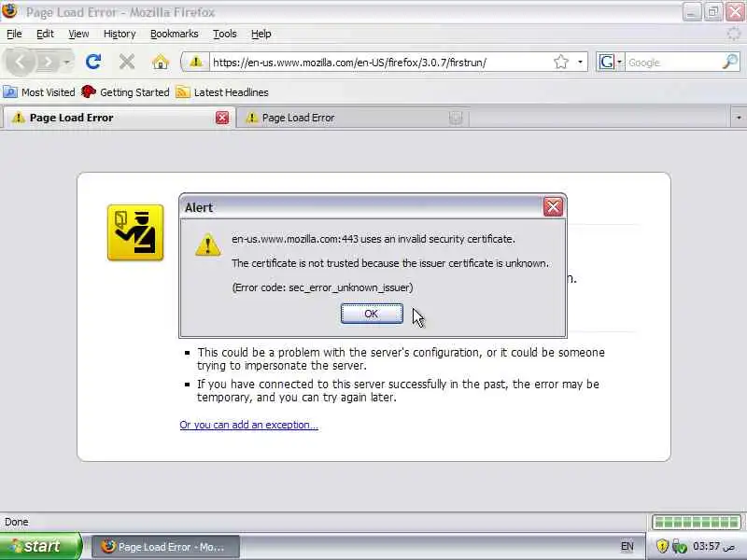Screen dimensions: 747x560
Task: Open the Windows Start menu
Action: click(40, 546)
